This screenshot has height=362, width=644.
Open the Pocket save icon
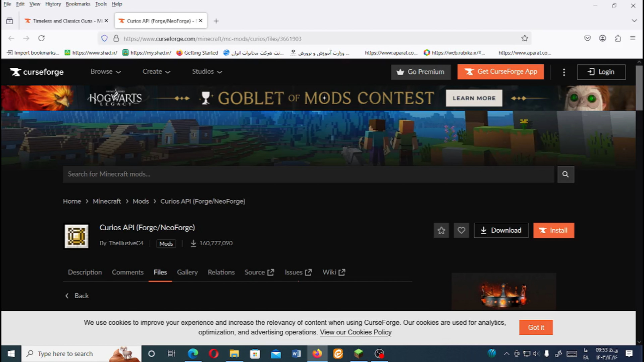tap(587, 38)
